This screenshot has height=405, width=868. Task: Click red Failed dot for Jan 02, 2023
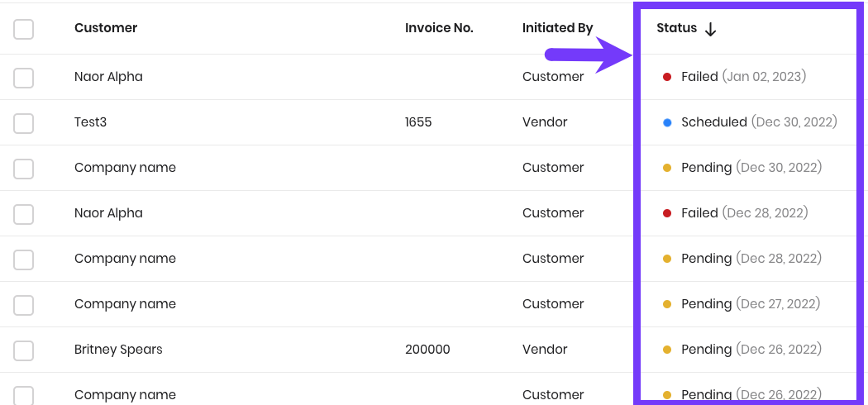pyautogui.click(x=667, y=77)
